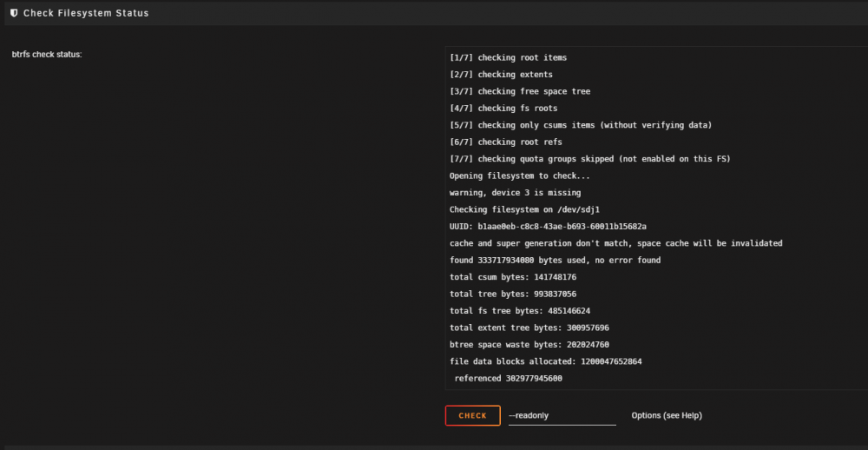
Task: Click the 'warning, device 3 is missing' line
Action: (x=516, y=193)
